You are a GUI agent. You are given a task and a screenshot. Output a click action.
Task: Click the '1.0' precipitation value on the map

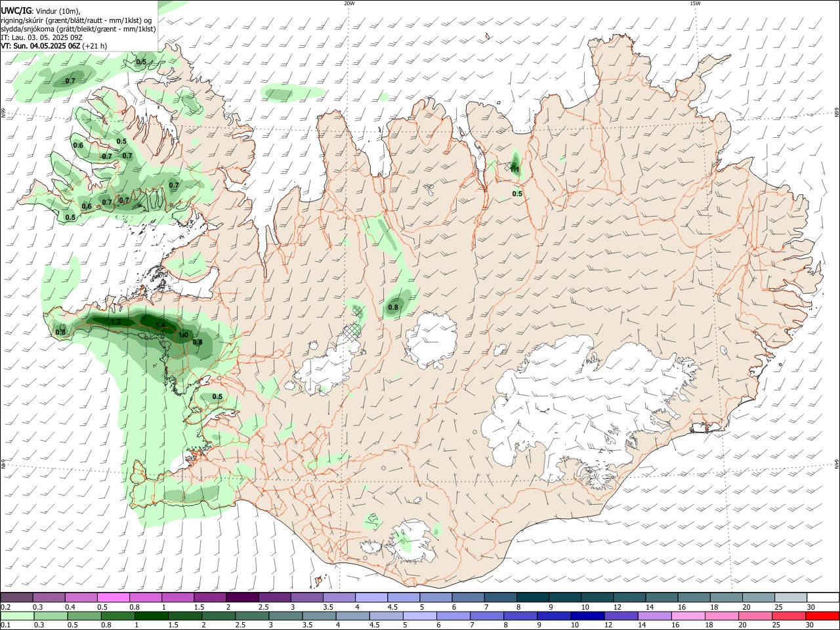(183, 335)
